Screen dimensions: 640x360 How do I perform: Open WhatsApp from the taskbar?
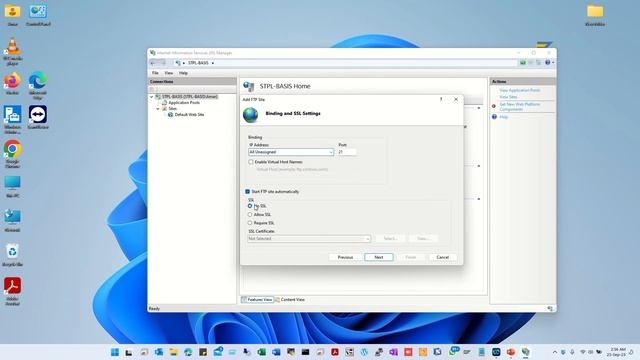453,352
